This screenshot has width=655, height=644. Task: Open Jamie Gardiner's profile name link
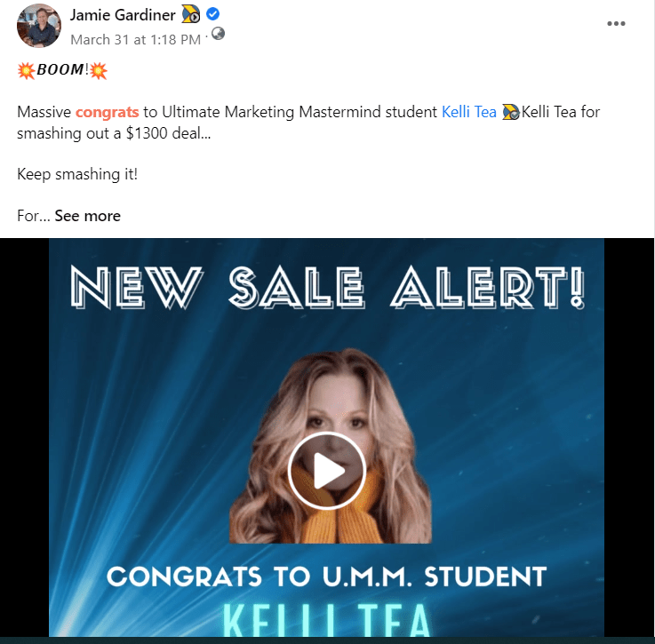[123, 15]
